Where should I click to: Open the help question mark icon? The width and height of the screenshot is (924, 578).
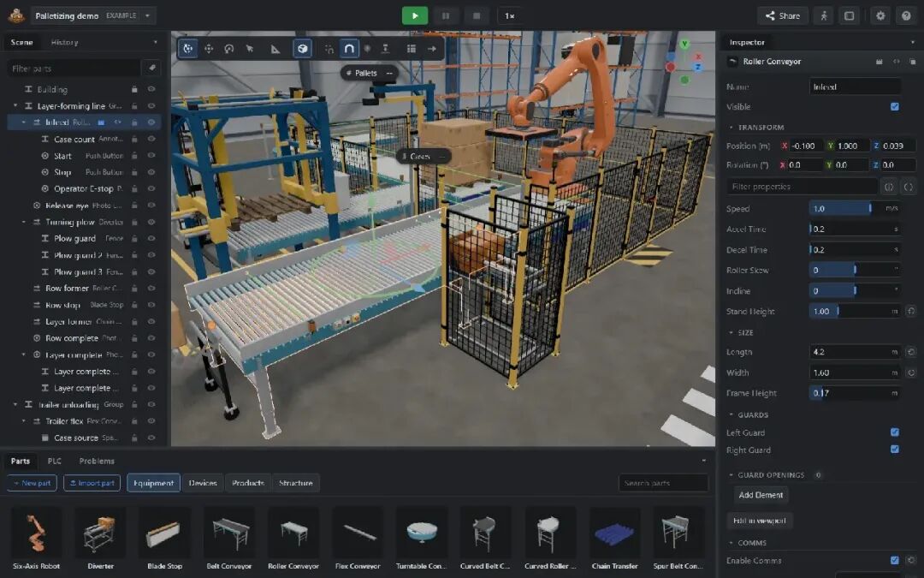(x=906, y=16)
